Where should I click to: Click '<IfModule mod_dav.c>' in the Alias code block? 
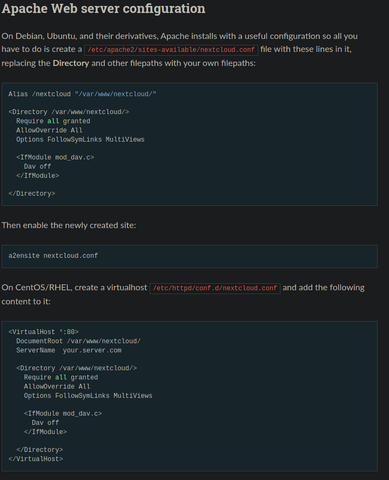(55, 157)
